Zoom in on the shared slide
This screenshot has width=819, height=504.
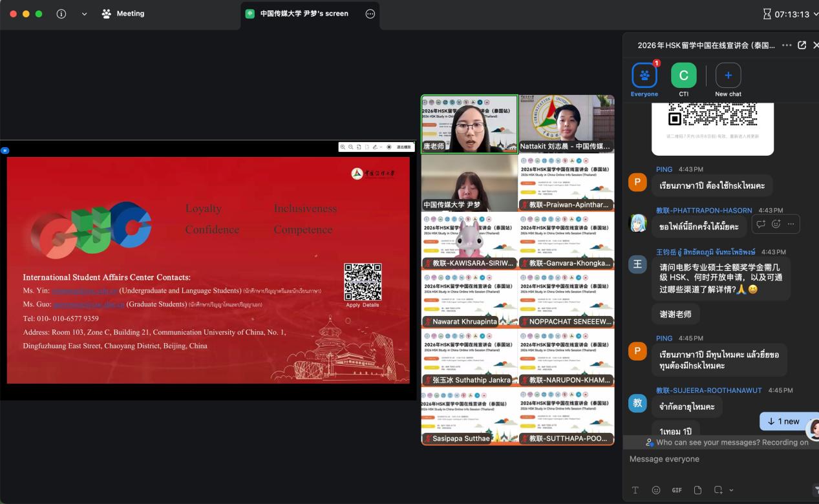tap(343, 147)
